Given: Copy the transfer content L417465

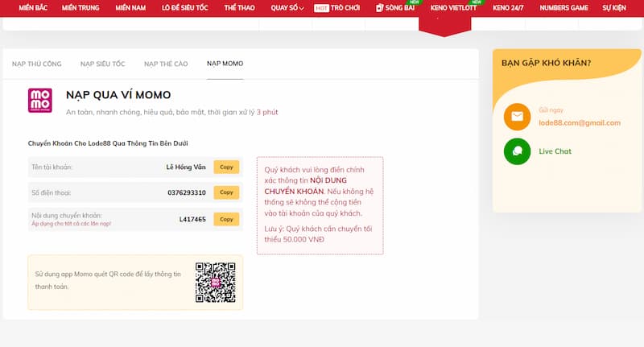Looking at the screenshot, I should [x=226, y=219].
